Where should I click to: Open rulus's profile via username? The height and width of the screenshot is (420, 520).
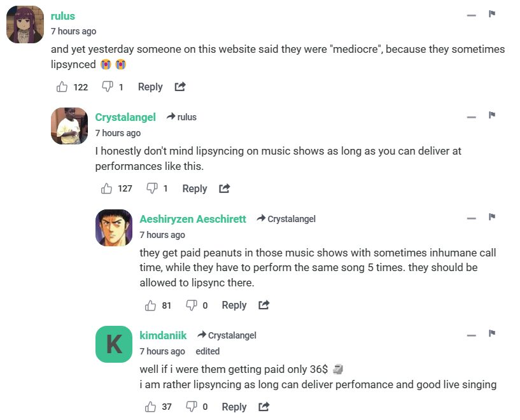63,16
